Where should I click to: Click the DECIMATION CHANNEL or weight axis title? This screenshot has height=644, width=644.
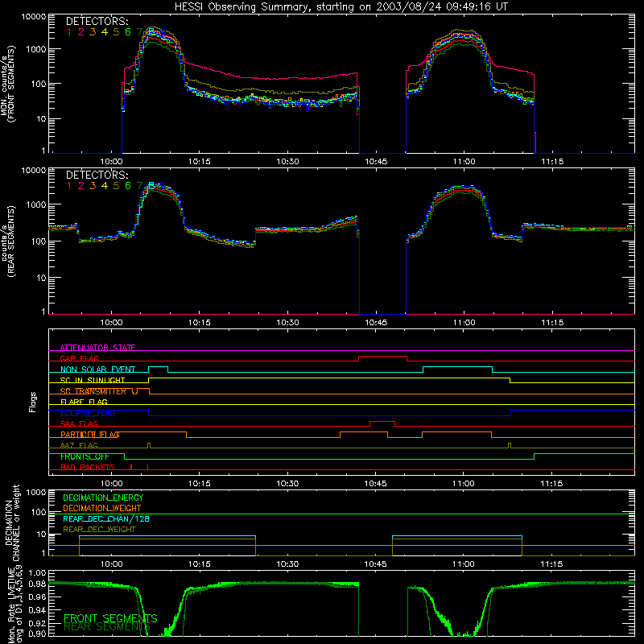point(12,522)
